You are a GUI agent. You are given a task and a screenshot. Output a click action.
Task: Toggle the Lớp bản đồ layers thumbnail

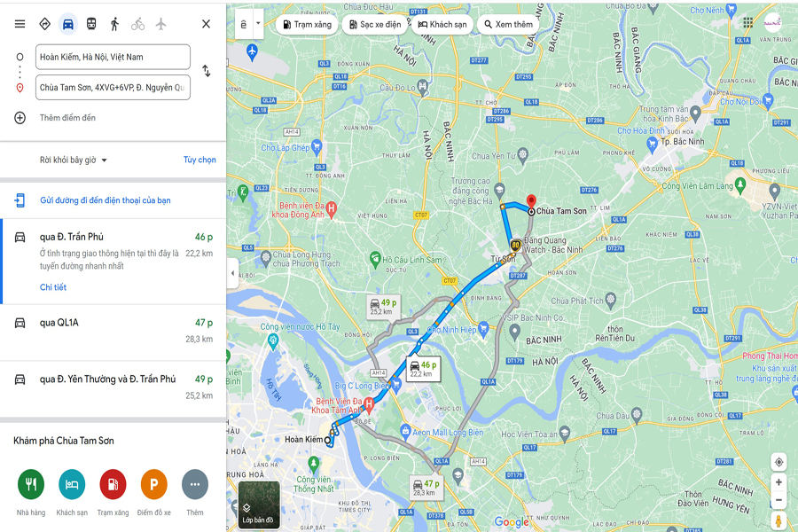click(x=259, y=504)
